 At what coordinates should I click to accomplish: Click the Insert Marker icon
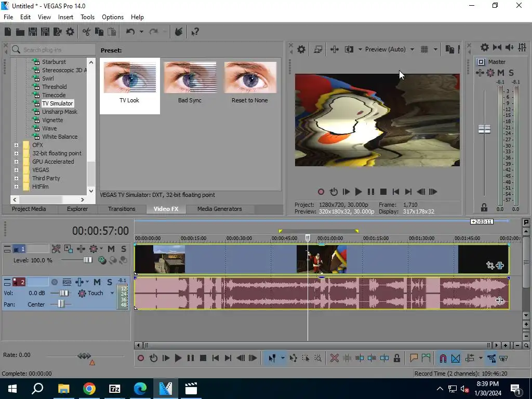click(414, 358)
